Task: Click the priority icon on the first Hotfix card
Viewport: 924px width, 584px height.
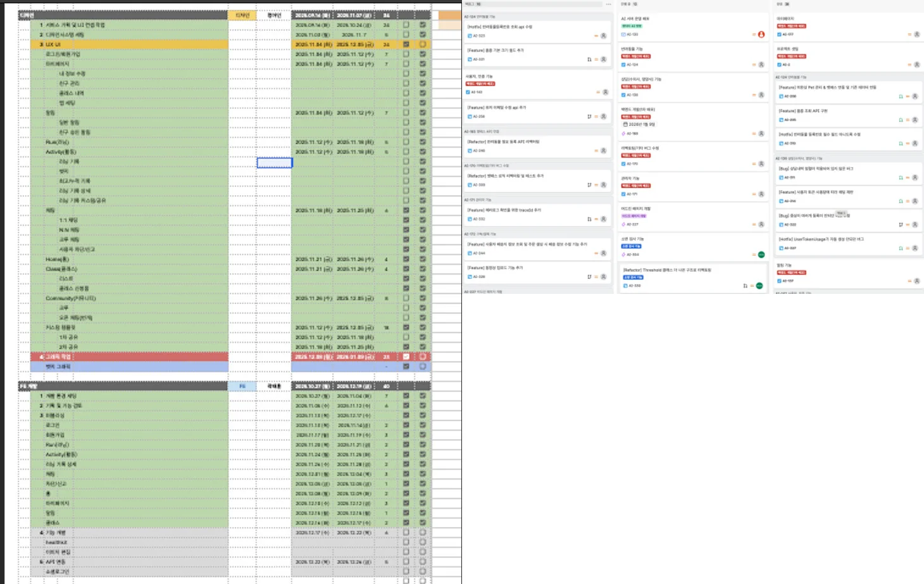Action: 596,36
